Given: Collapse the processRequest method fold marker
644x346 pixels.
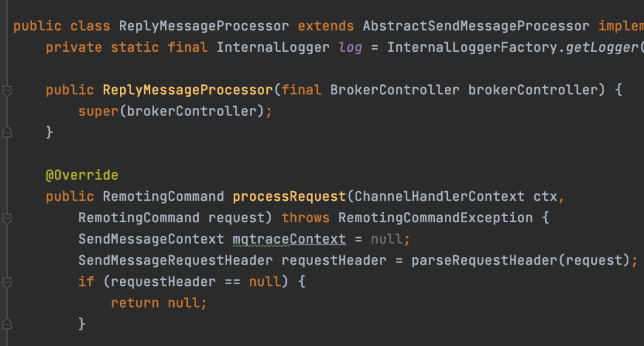Looking at the screenshot, I should click(7, 218).
